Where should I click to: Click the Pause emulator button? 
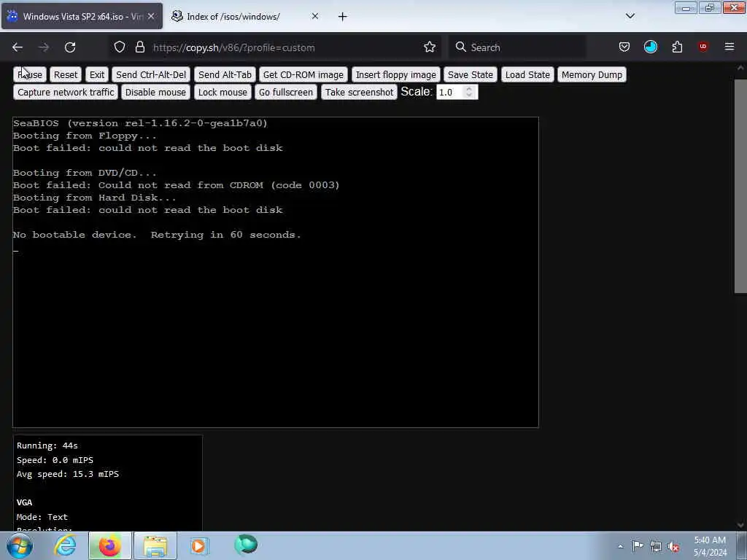tap(29, 75)
